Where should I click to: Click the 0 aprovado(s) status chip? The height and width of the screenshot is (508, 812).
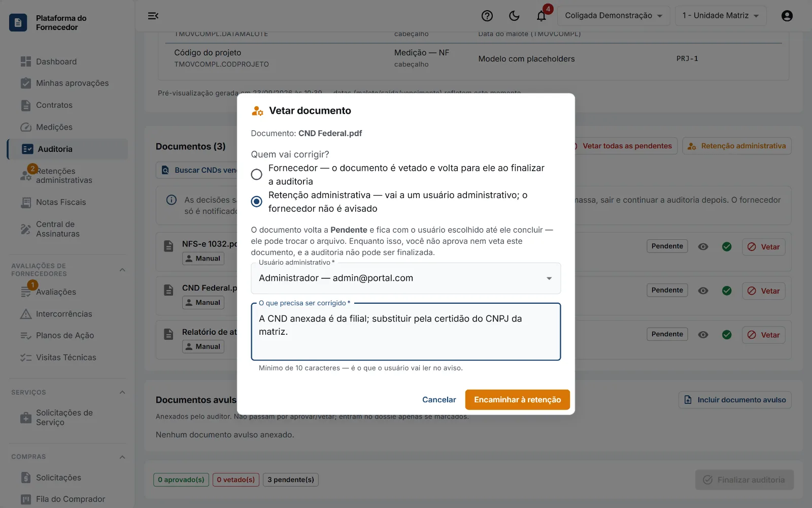click(x=181, y=480)
